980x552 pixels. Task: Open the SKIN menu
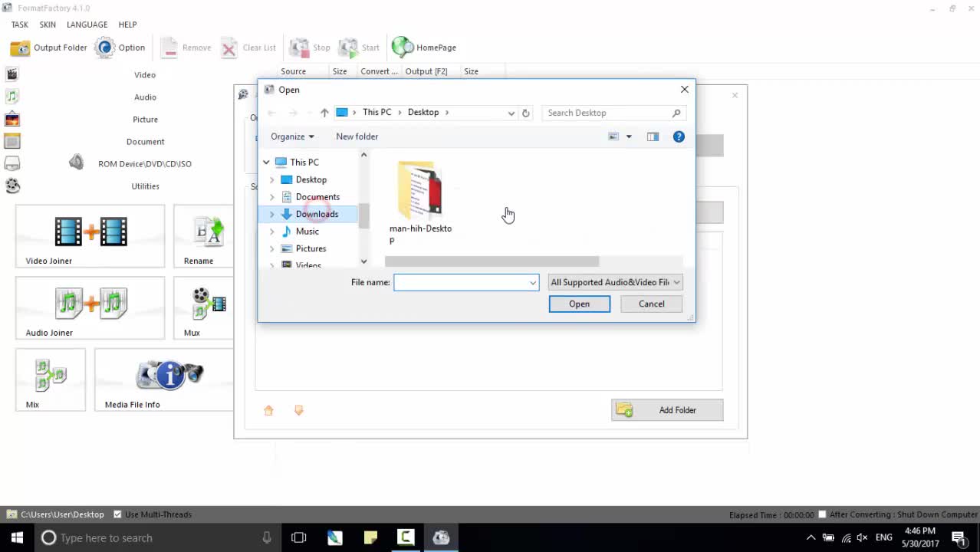coord(48,25)
